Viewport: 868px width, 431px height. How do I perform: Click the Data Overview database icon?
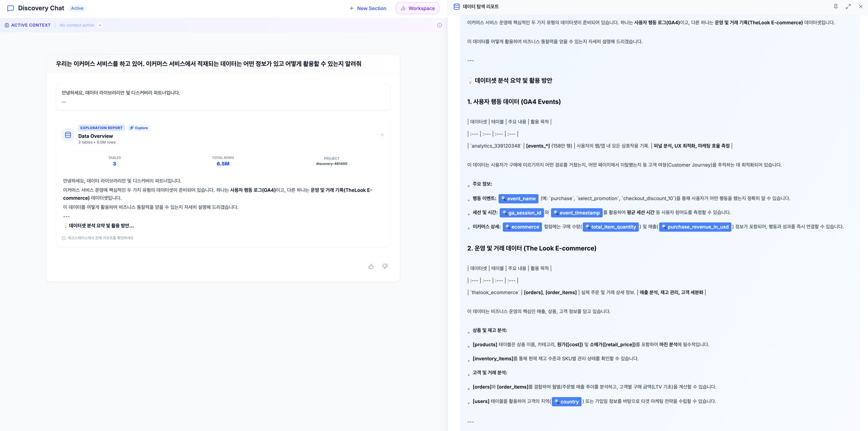pyautogui.click(x=68, y=135)
